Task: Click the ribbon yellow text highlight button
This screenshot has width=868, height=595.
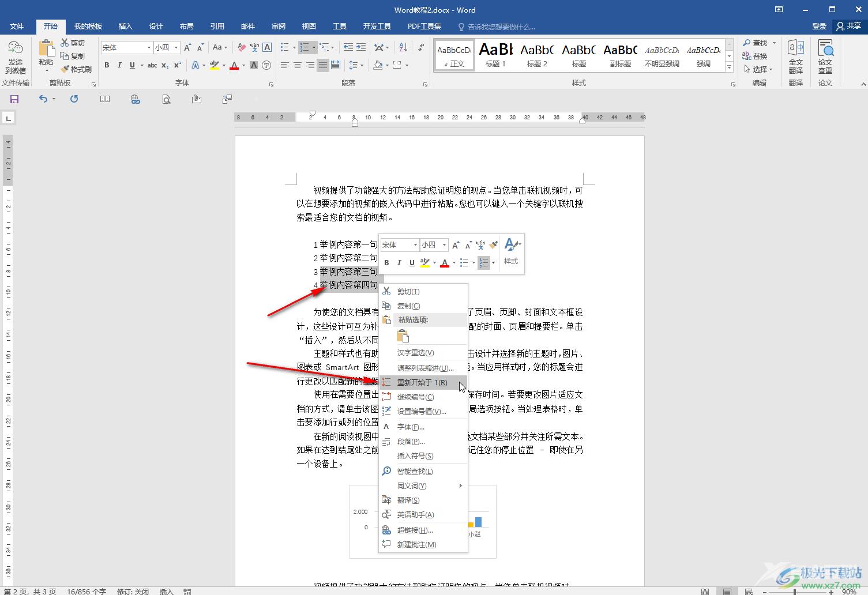Action: click(215, 65)
